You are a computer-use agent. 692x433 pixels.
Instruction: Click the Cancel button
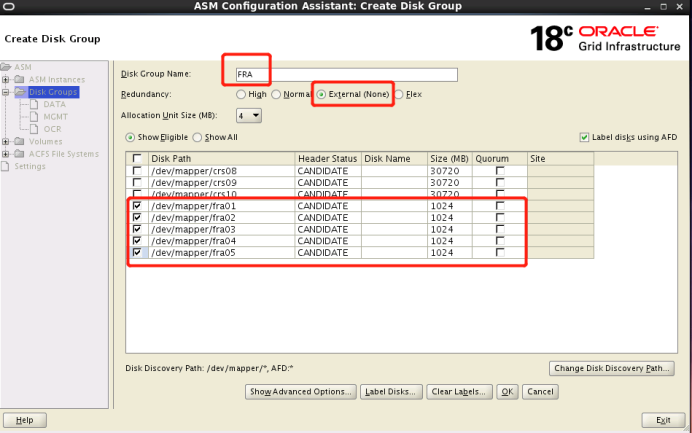(x=540, y=392)
